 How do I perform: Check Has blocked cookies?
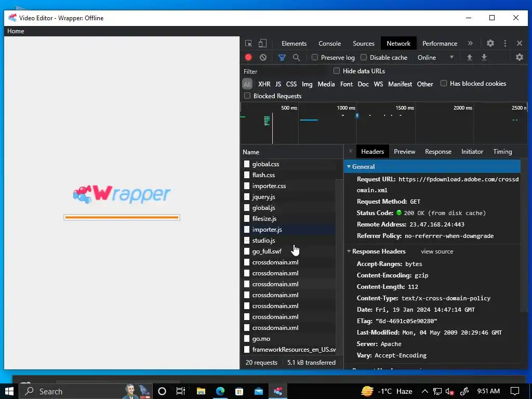pyautogui.click(x=444, y=83)
